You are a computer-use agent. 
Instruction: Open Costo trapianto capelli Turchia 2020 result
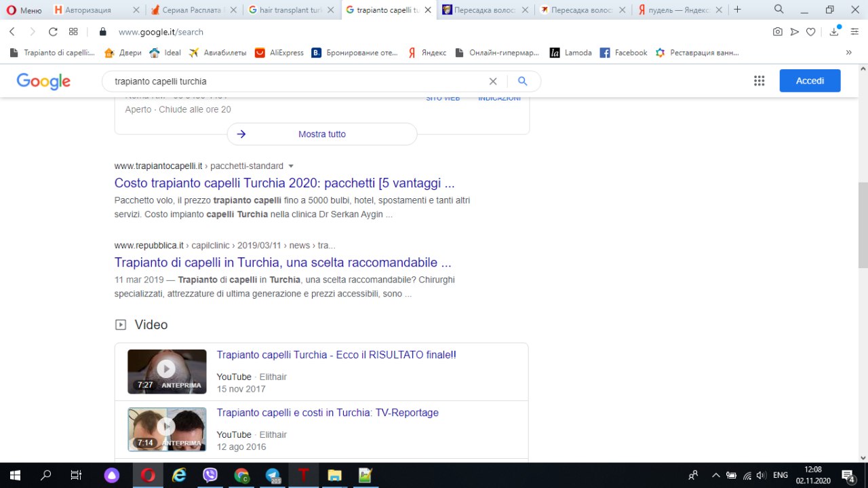(x=284, y=183)
